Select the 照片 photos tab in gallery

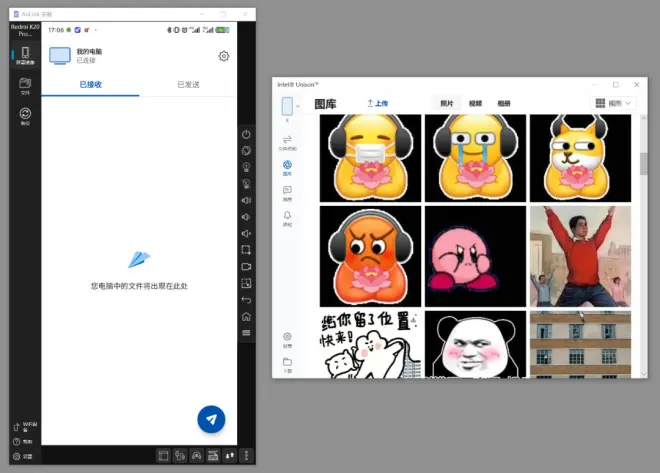coord(447,104)
